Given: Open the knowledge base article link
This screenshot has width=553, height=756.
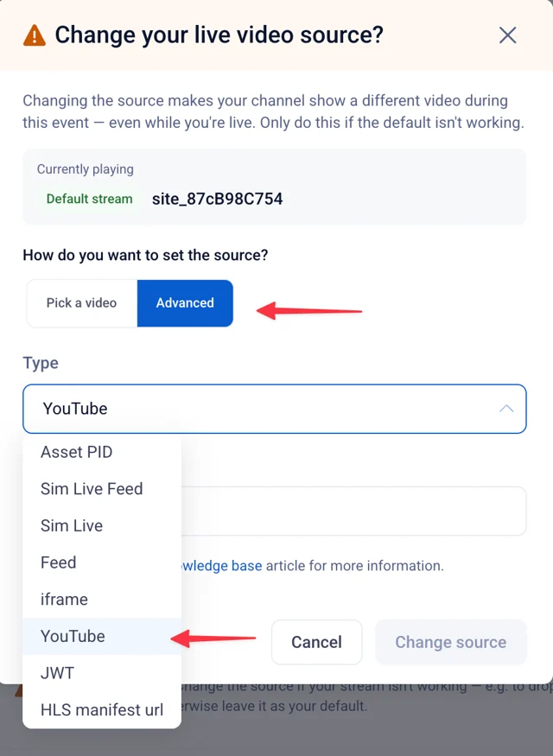Looking at the screenshot, I should tap(222, 566).
